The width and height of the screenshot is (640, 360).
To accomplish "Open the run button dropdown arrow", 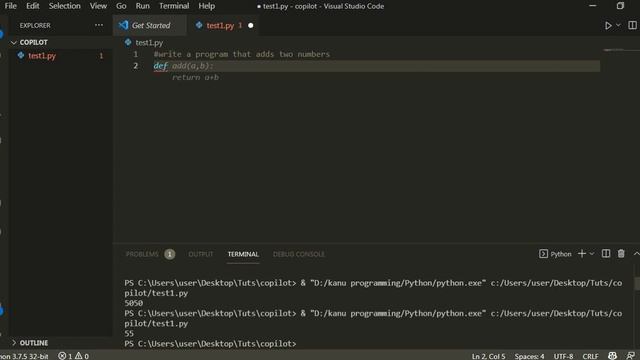I will pyautogui.click(x=618, y=25).
